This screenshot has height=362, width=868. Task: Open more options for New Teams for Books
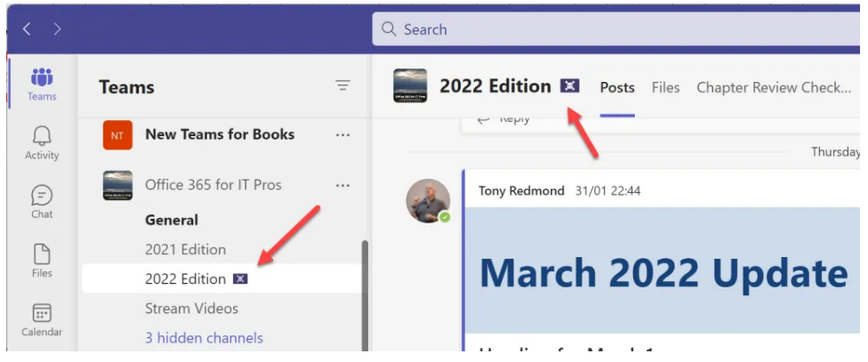tap(342, 135)
